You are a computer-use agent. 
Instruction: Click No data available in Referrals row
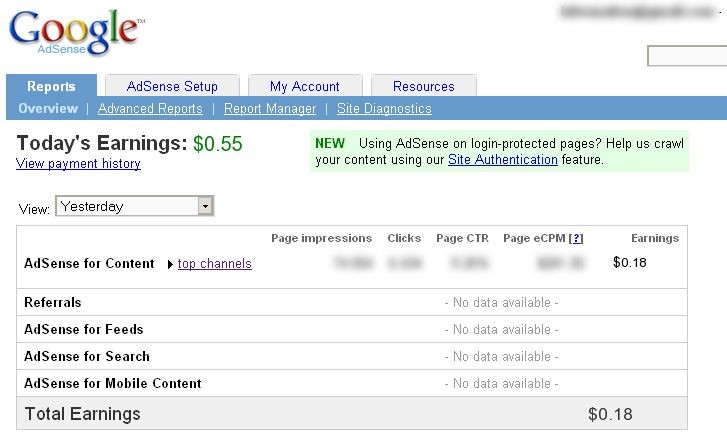(x=501, y=303)
